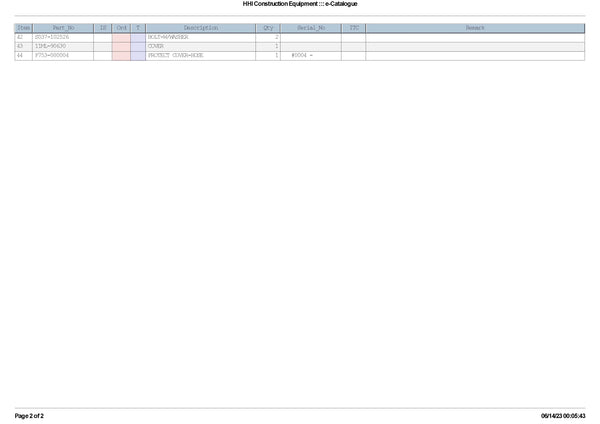Click the pink Ord cell for item 42

(121, 37)
